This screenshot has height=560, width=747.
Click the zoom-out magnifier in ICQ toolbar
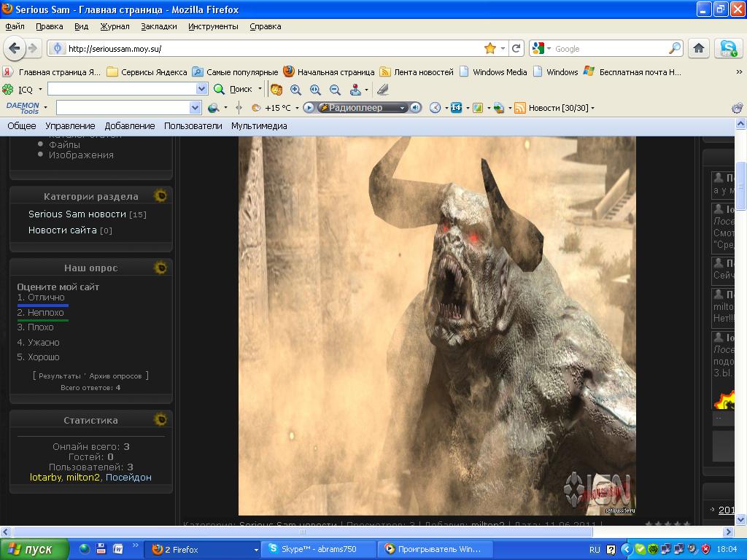coord(335,90)
